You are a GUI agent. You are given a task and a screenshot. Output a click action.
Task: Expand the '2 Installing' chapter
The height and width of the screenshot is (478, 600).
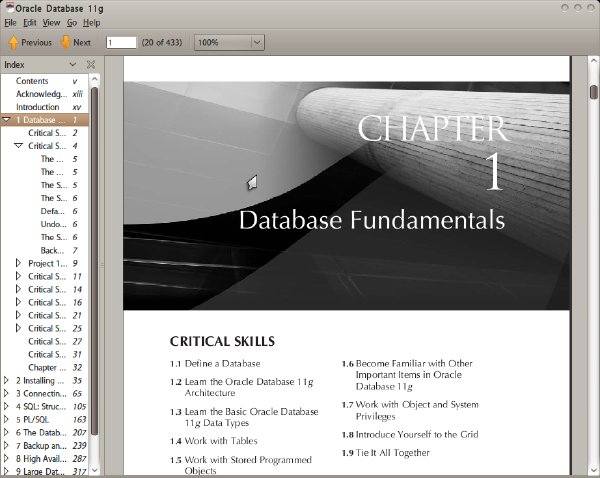pos(6,380)
